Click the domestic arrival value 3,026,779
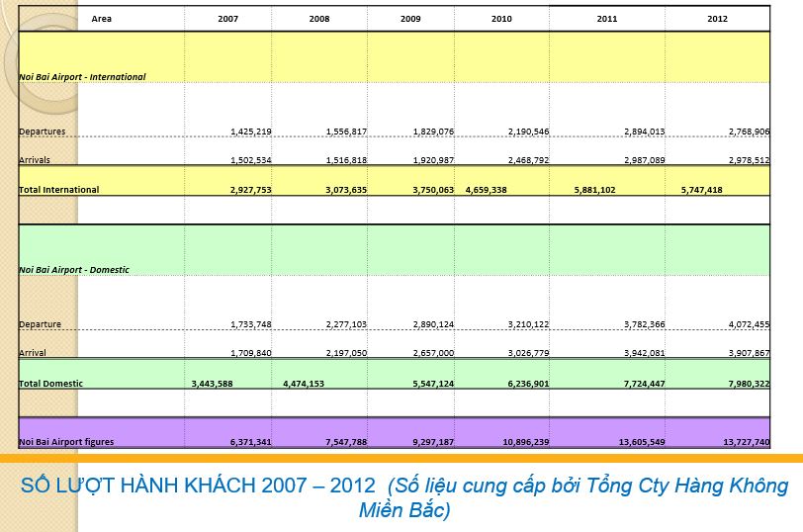This screenshot has height=532, width=803. pyautogui.click(x=528, y=353)
